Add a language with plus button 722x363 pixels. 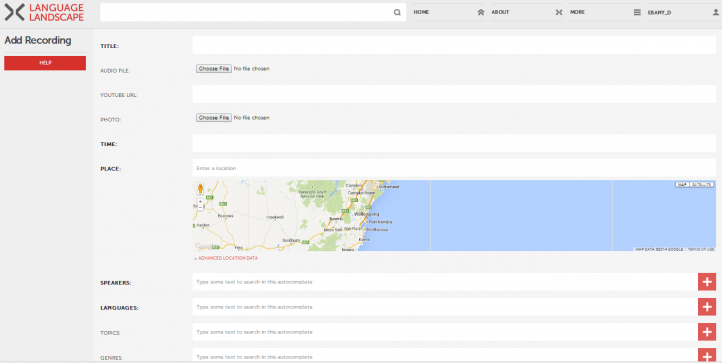(x=707, y=307)
